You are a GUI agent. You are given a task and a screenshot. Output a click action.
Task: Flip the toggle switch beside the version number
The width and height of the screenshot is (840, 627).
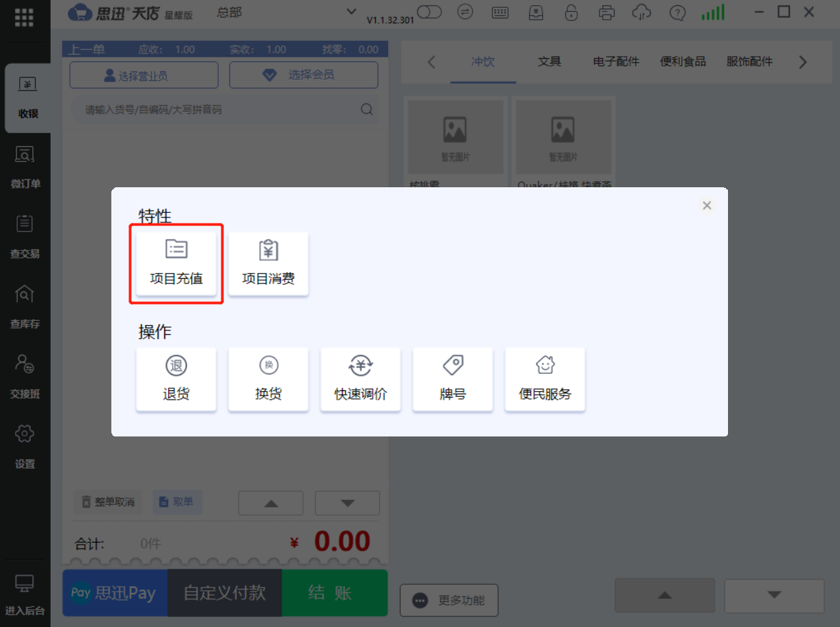coord(429,13)
